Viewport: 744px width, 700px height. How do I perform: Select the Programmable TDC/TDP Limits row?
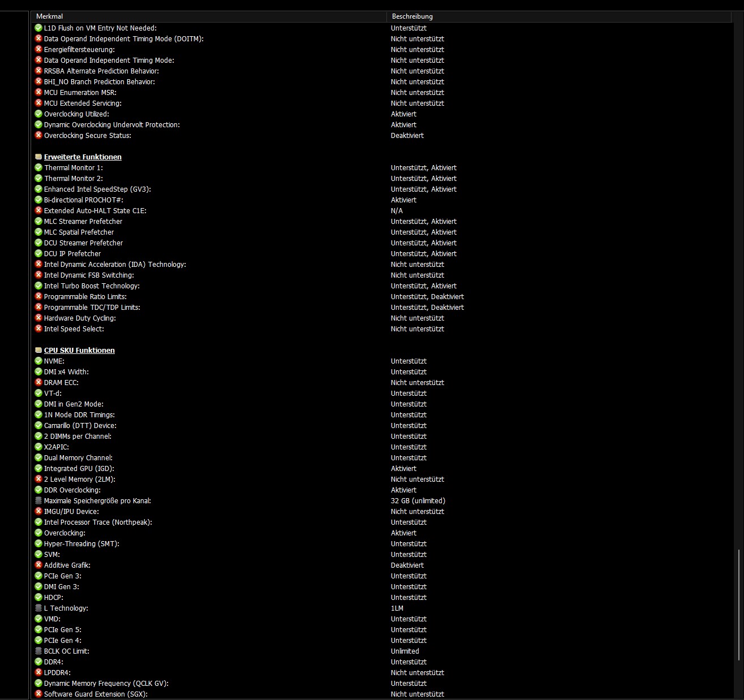(x=382, y=308)
